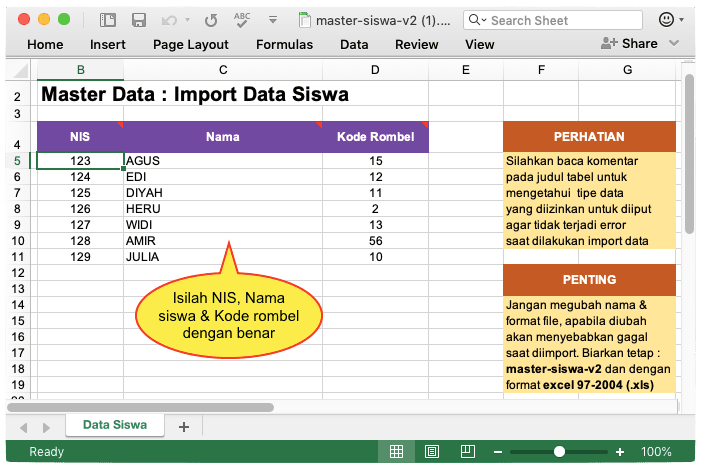Click the Undo arrow icon
This screenshot has width=703, height=472.
point(169,20)
